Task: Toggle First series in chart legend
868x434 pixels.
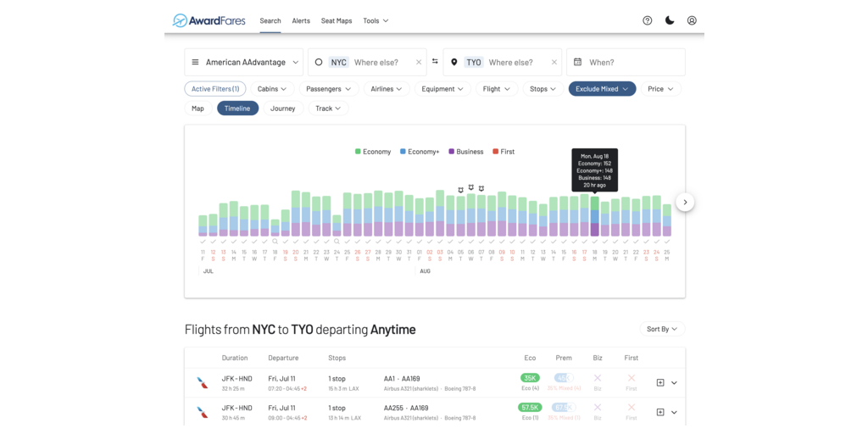Action: click(x=504, y=152)
